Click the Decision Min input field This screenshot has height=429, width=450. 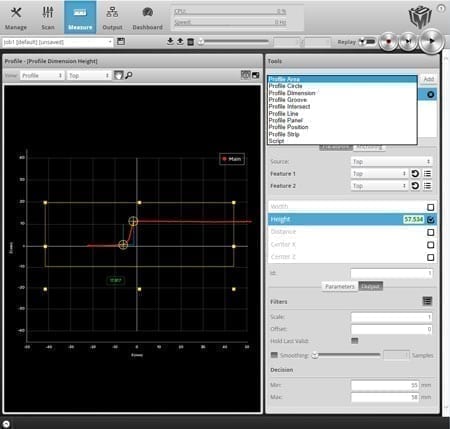pyautogui.click(x=385, y=385)
